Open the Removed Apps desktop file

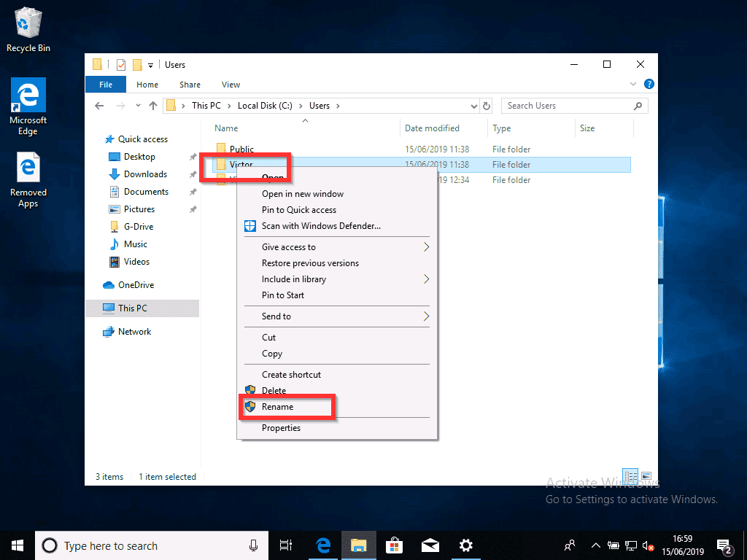tap(28, 180)
